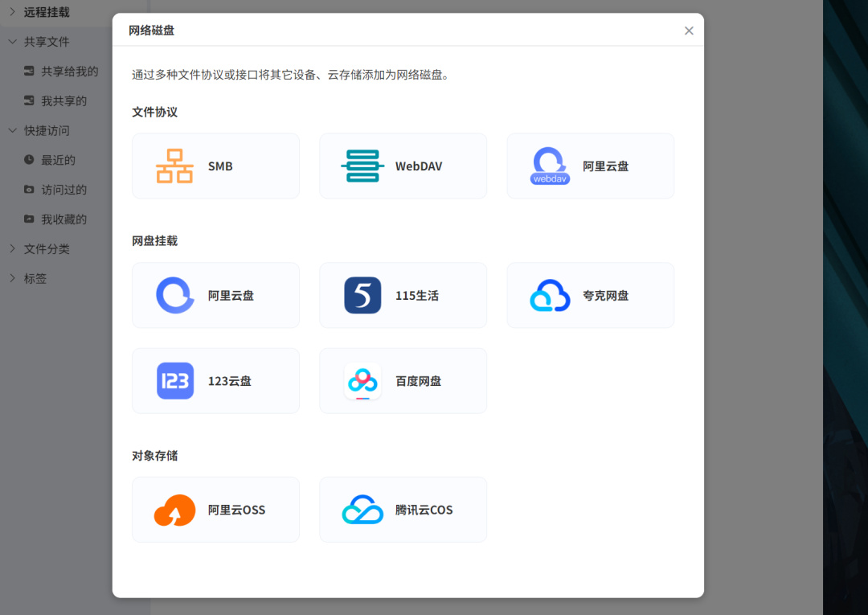Click the 对象存储 section heading
The height and width of the screenshot is (615, 868).
pyautogui.click(x=155, y=456)
